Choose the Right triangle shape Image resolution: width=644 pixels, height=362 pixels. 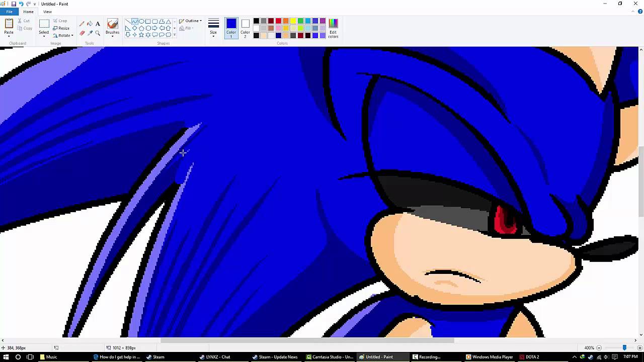[128, 28]
